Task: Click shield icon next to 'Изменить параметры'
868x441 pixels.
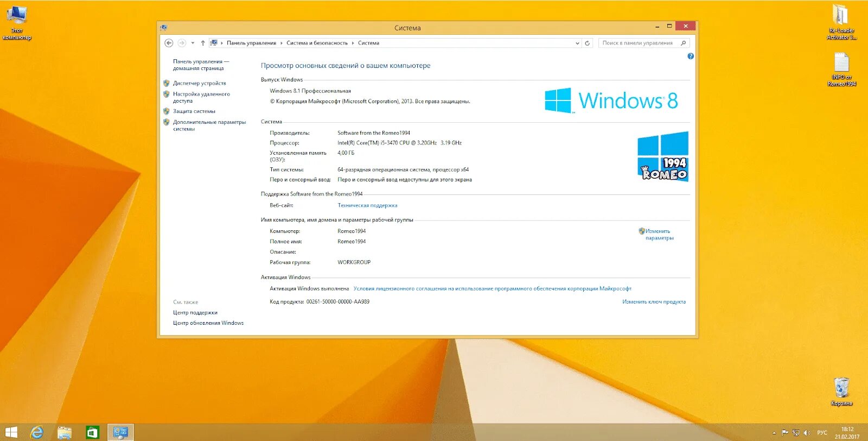Action: pyautogui.click(x=642, y=231)
